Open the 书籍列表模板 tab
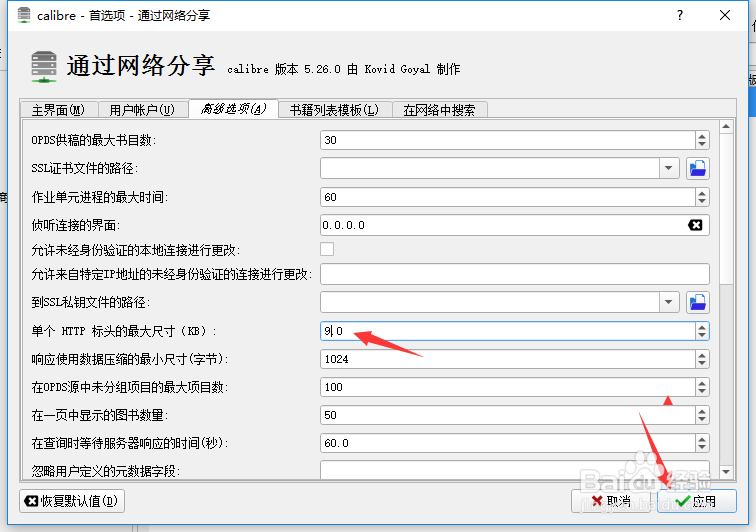This screenshot has width=756, height=532. point(334,110)
